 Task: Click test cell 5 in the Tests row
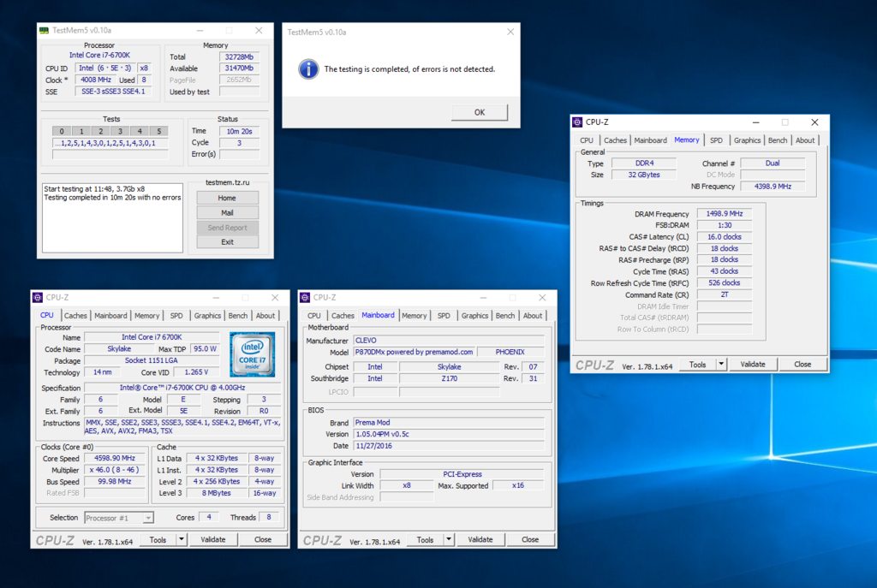click(158, 131)
